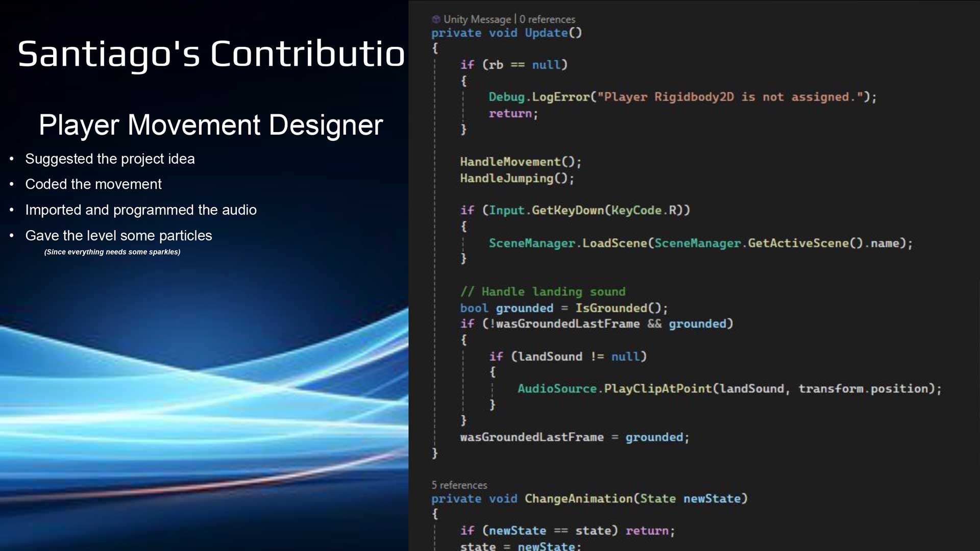The height and width of the screenshot is (551, 980).
Task: Click the HandleMovement() call line
Action: 520,162
